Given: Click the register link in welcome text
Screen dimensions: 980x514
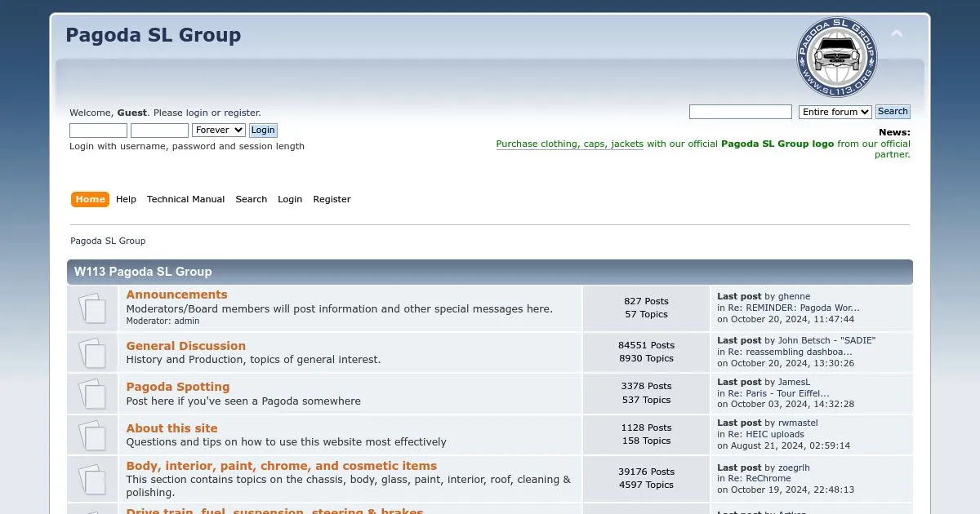Looking at the screenshot, I should tap(242, 113).
